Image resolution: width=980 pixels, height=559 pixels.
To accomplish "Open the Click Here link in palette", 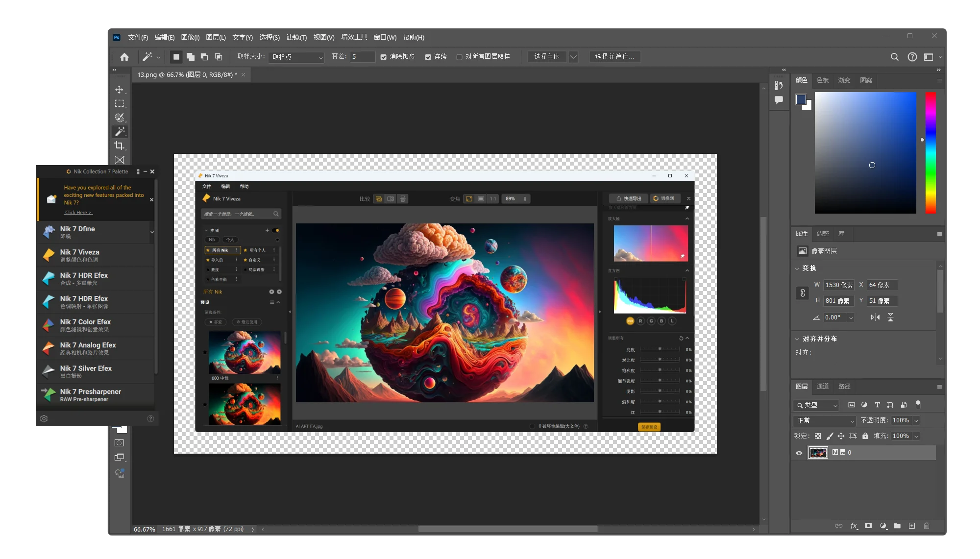I will point(78,213).
